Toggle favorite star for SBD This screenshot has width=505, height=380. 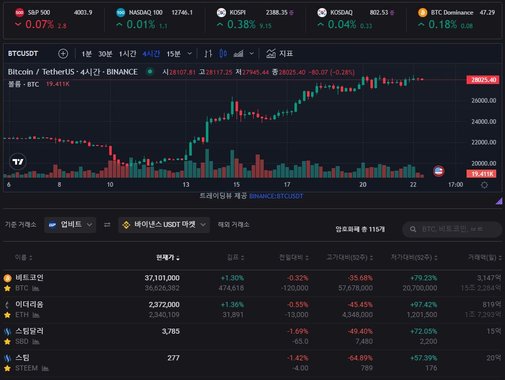7,342
